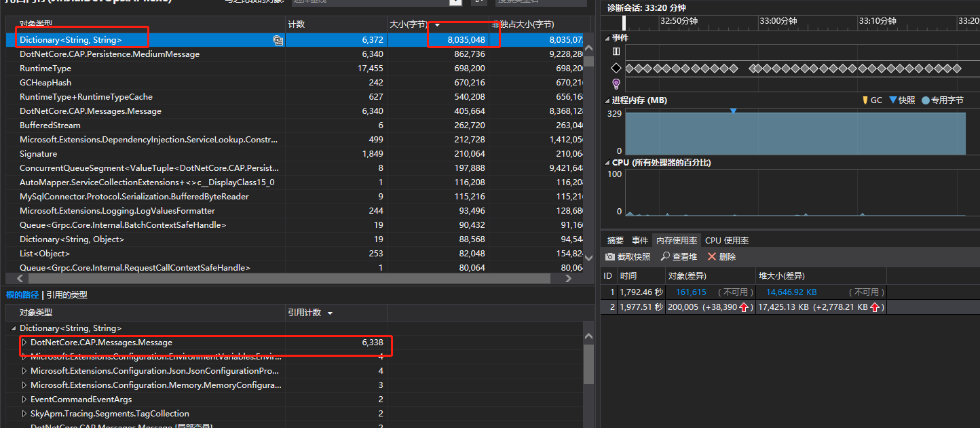Screen dimensions: 980x428
Task: Select the RuntimeType row
Action: coord(295,69)
